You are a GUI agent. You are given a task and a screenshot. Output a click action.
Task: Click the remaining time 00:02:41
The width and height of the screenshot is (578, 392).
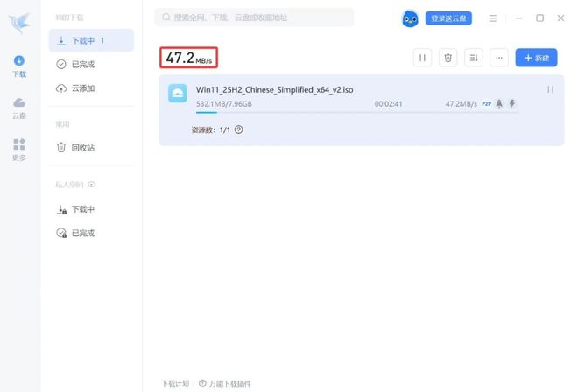coord(389,104)
